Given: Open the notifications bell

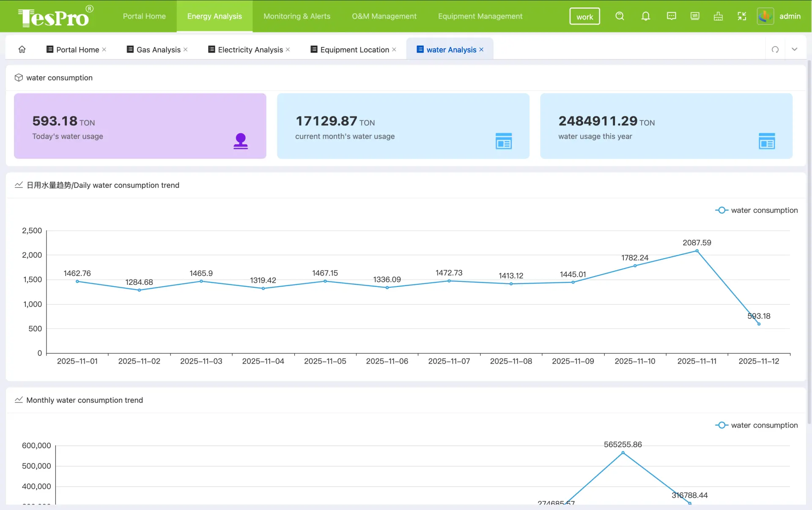Looking at the screenshot, I should 645,16.
